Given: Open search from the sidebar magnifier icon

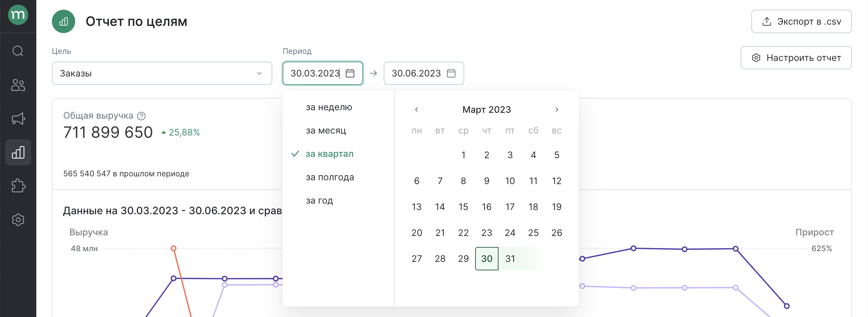Looking at the screenshot, I should point(18,51).
